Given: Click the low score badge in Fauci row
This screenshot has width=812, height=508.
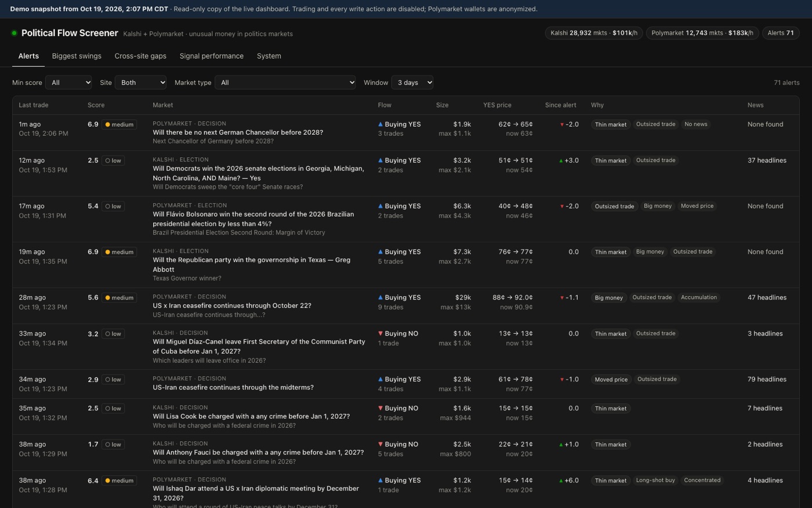Looking at the screenshot, I should [x=113, y=445].
